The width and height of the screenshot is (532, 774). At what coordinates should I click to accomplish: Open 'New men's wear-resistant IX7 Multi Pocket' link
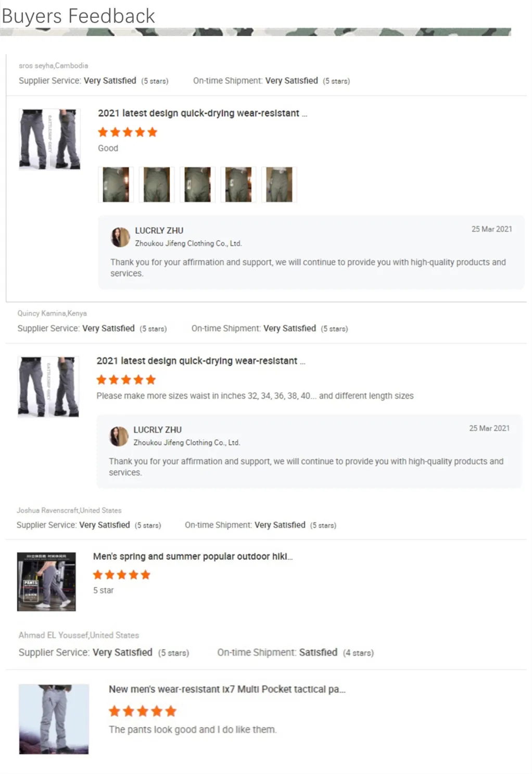pos(227,689)
